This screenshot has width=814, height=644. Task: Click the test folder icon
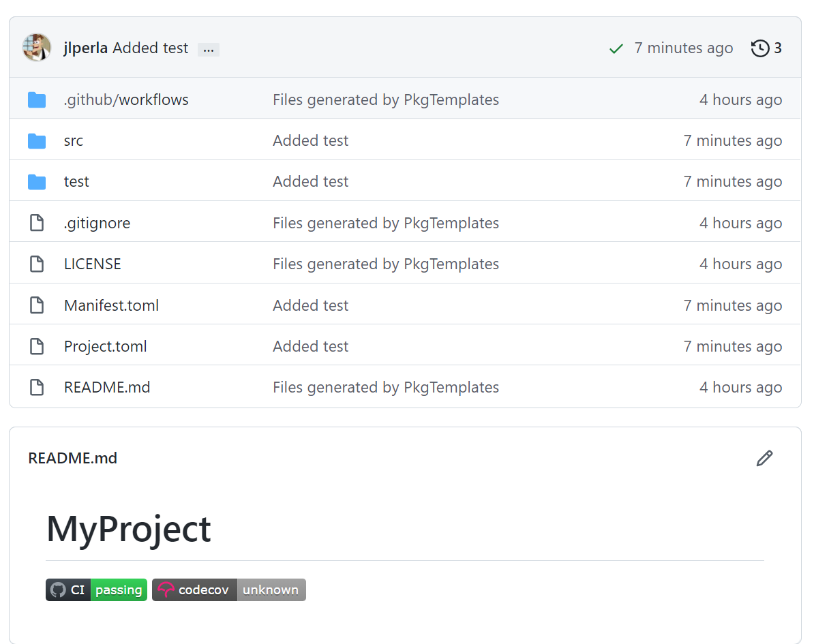pyautogui.click(x=37, y=182)
